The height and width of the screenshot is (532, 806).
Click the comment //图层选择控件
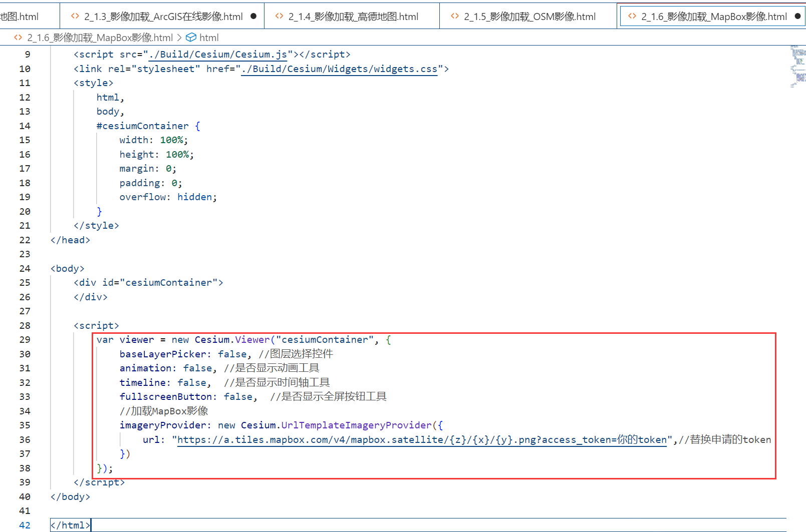(296, 354)
